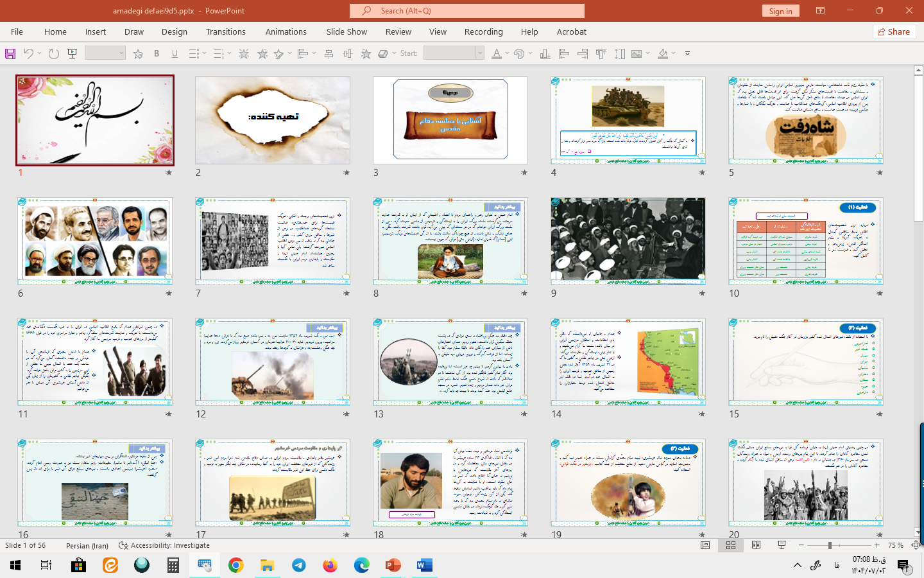This screenshot has height=578, width=924.
Task: Toggle Slide Sorter view button
Action: [730, 545]
